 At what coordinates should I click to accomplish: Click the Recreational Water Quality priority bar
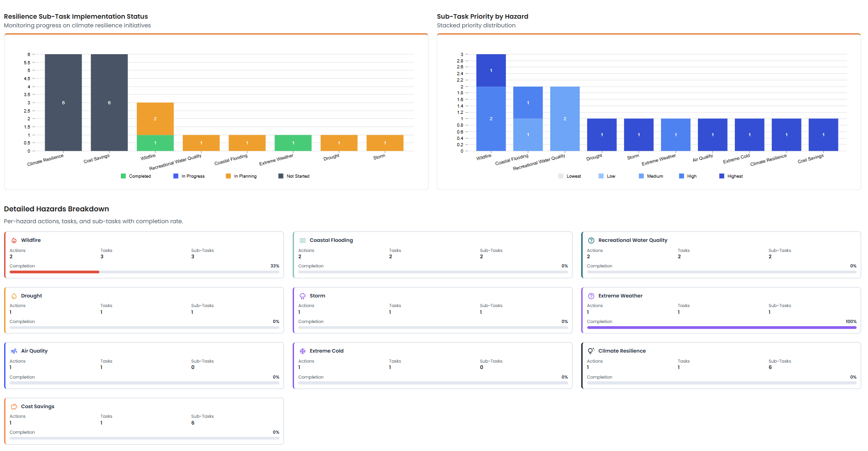(x=565, y=118)
